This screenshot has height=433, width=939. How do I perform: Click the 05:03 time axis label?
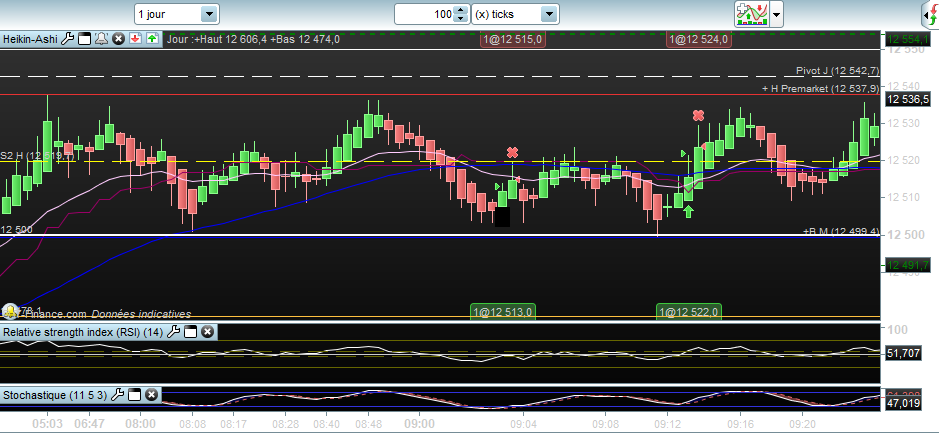point(46,424)
